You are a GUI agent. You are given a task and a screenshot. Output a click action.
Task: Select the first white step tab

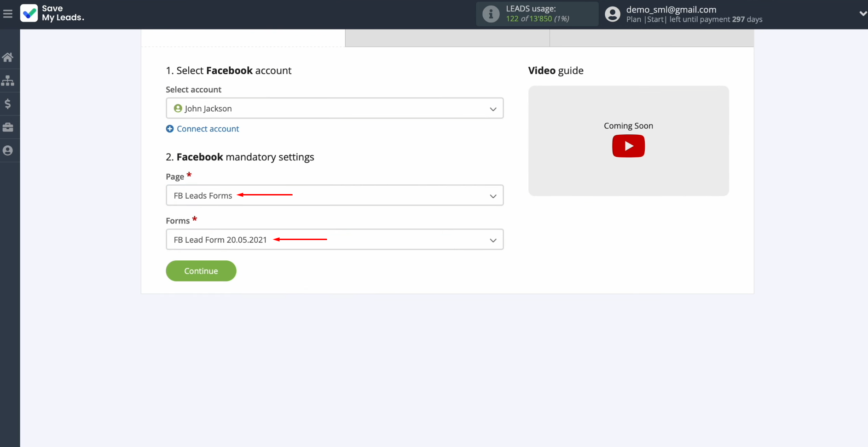243,38
